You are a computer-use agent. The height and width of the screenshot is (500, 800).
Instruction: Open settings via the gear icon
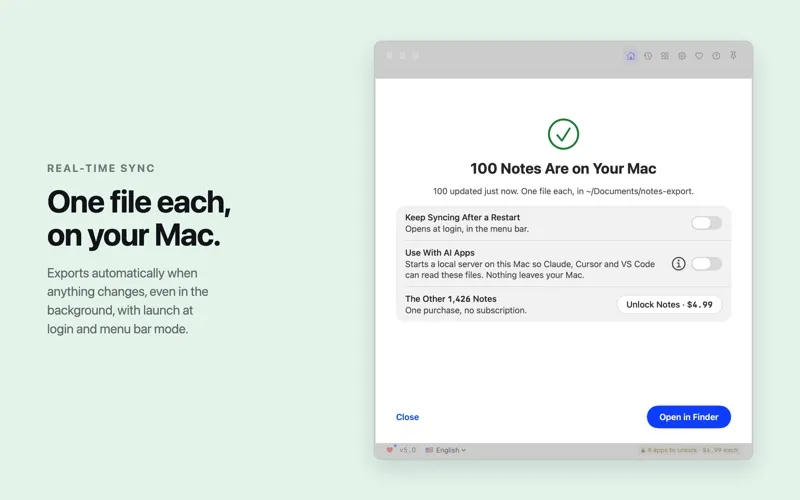(682, 56)
